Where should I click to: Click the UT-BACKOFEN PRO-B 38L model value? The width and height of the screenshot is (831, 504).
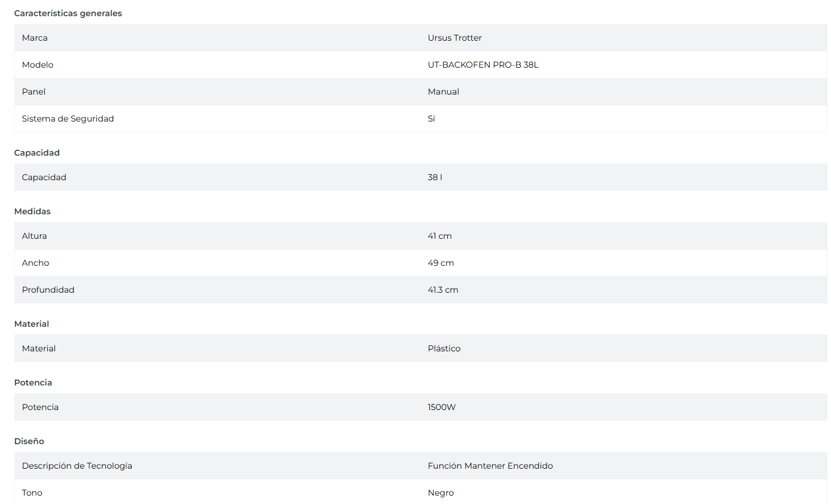[x=483, y=65]
